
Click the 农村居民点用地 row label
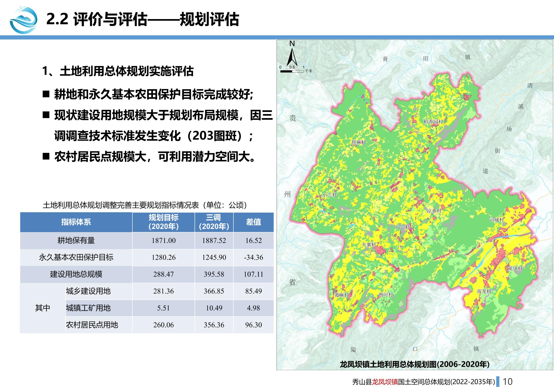pos(92,325)
